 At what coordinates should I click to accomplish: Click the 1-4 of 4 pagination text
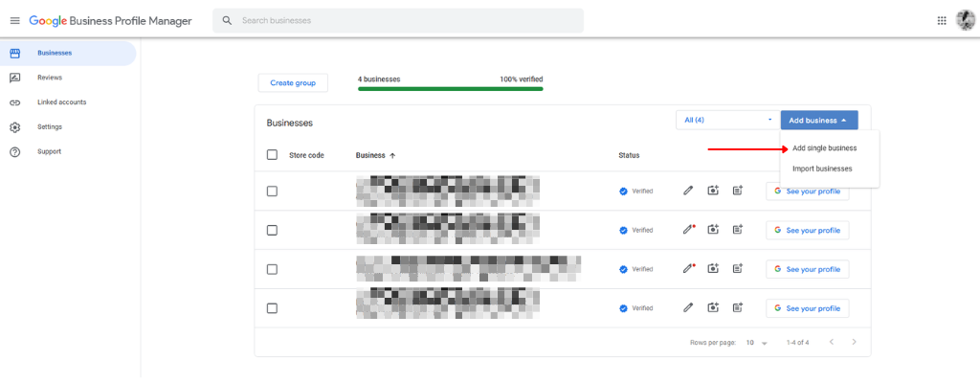point(797,343)
